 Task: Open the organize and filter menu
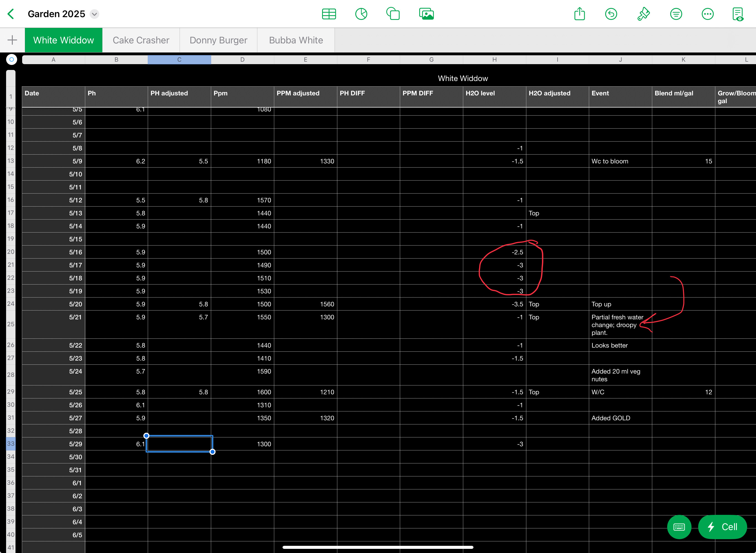[x=676, y=14]
